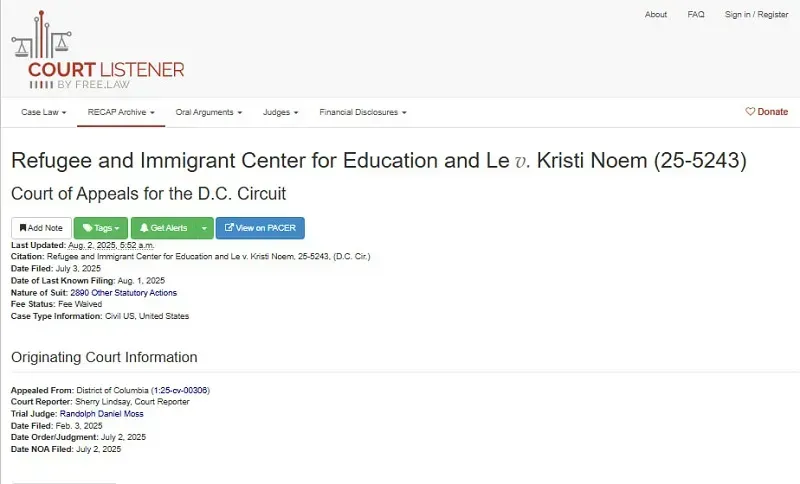Click the heart icon beside Donate
This screenshot has width=800, height=484.
pyautogui.click(x=750, y=111)
